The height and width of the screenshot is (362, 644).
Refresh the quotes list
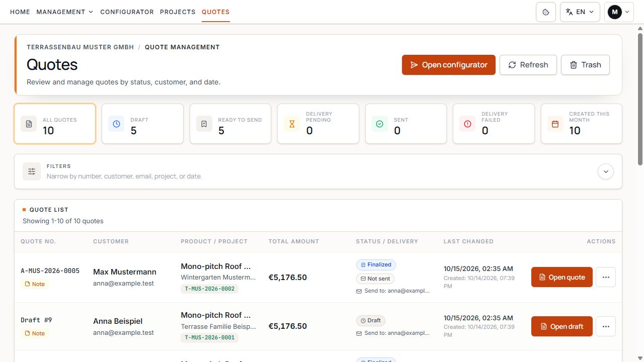pyautogui.click(x=528, y=65)
